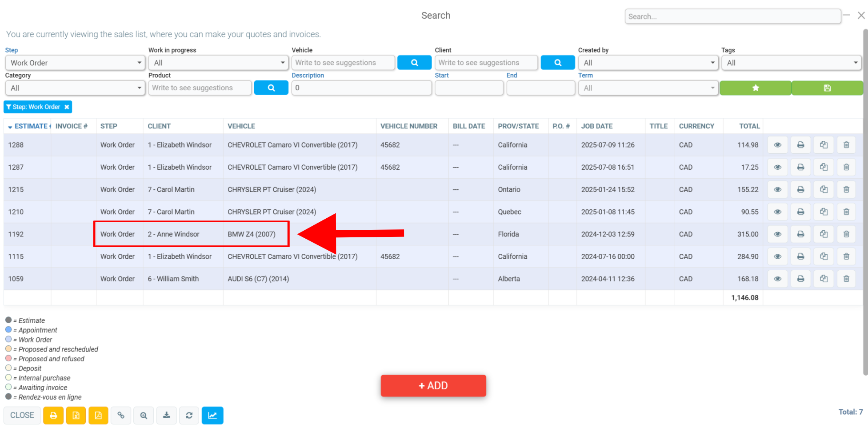Click the Step filter label link
Image resolution: width=868 pixels, height=428 pixels.
tap(12, 50)
